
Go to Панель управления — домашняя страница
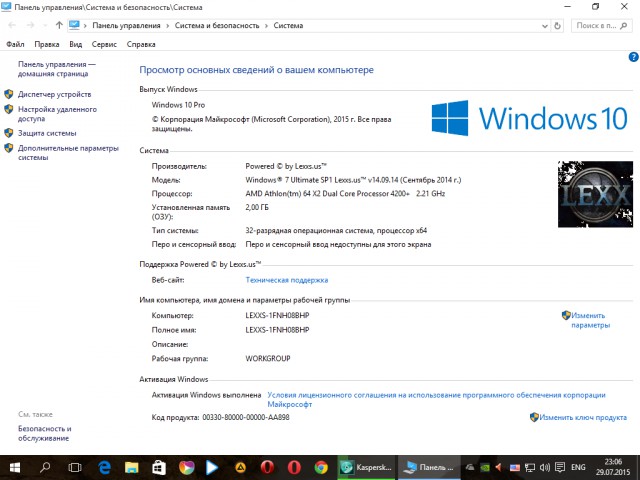tap(57, 69)
